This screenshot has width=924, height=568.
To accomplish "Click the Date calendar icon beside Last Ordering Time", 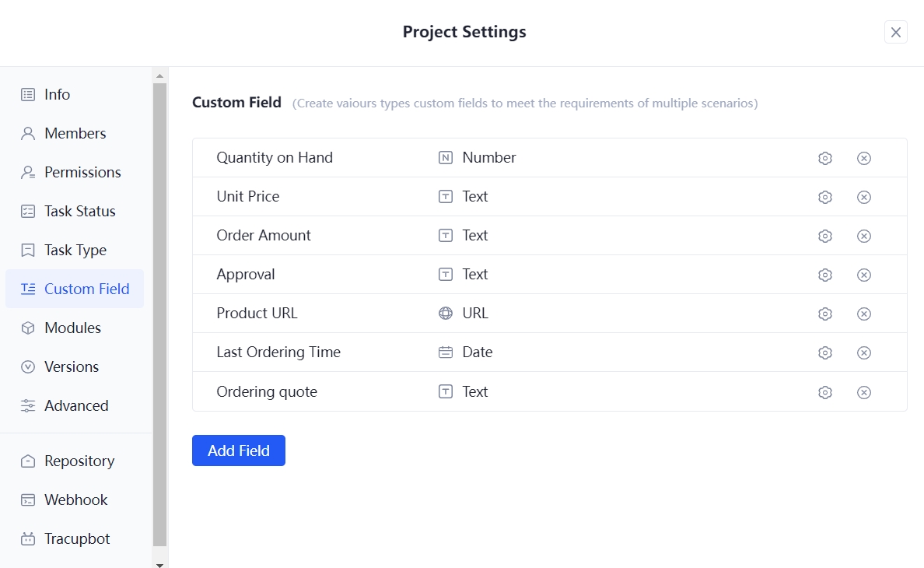I will pos(445,352).
